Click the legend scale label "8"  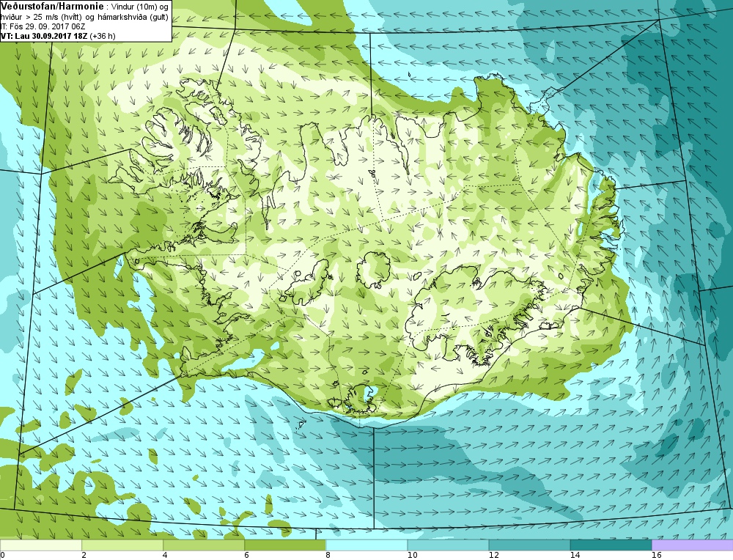(x=328, y=556)
